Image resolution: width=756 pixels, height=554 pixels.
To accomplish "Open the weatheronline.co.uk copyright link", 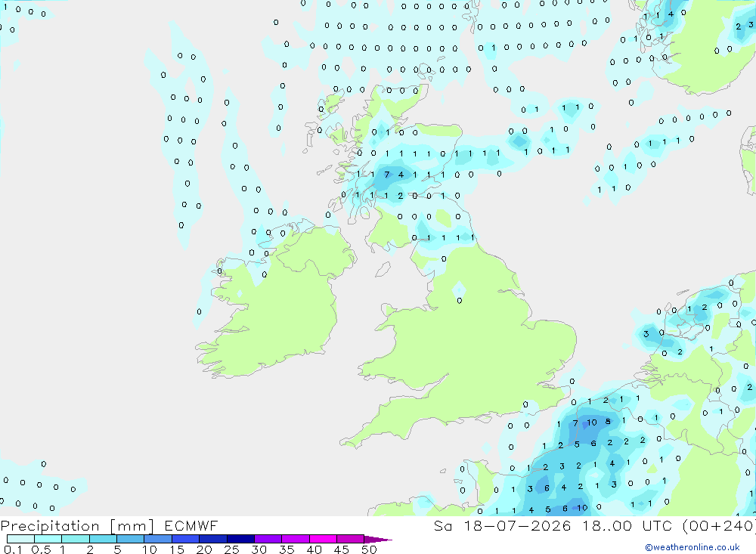I will 692,547.
